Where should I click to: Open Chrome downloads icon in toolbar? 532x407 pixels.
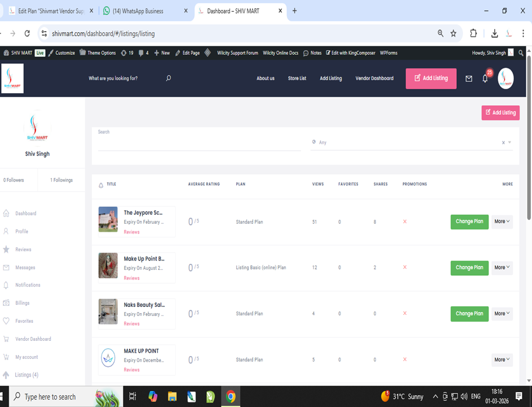pos(494,33)
